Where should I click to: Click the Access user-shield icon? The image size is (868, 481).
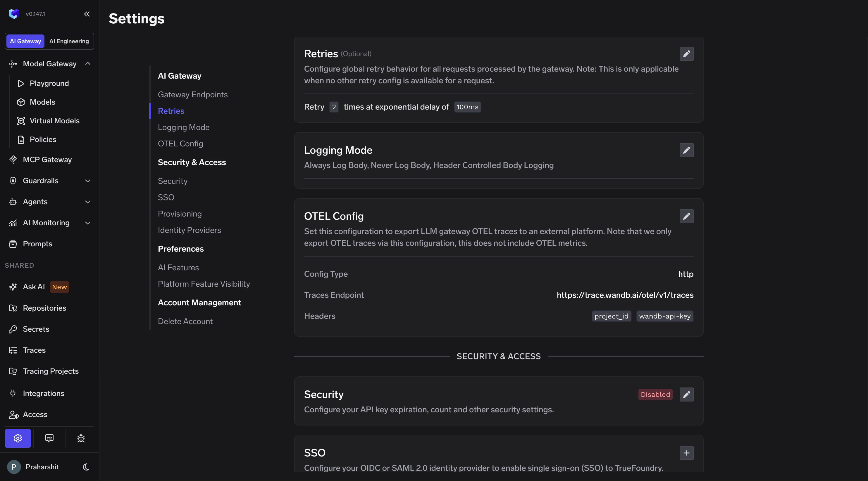point(13,414)
